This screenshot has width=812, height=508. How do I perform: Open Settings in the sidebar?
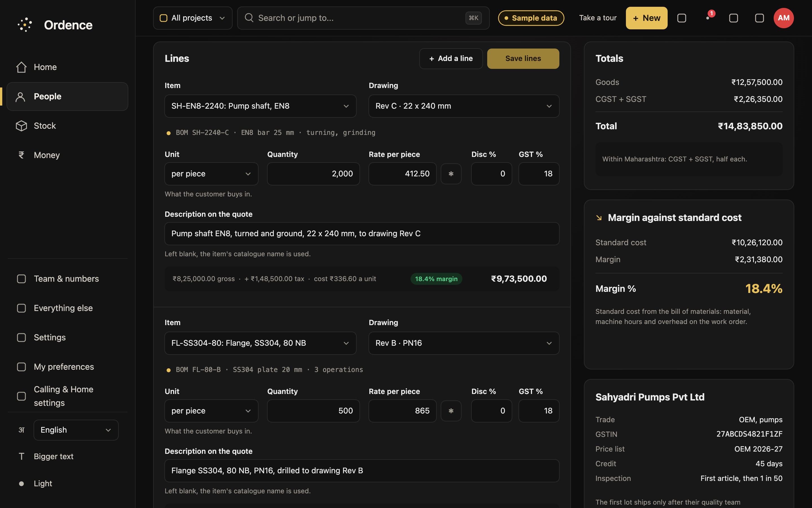pyautogui.click(x=67, y=337)
